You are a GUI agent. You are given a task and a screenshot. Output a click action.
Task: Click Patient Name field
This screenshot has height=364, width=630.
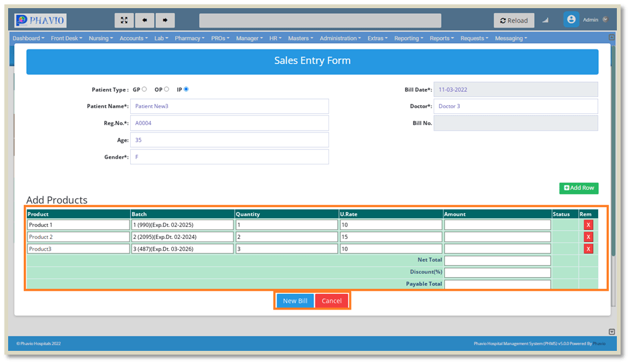230,106
